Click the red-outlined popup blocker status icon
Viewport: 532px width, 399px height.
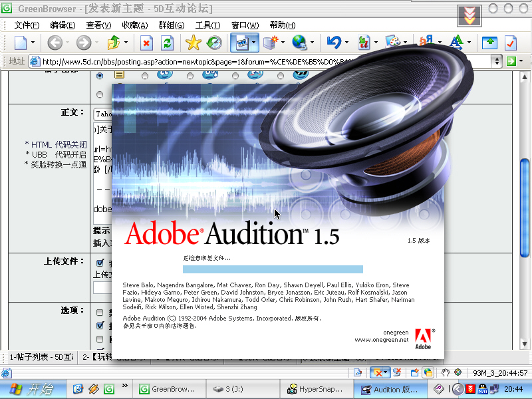pos(378,373)
